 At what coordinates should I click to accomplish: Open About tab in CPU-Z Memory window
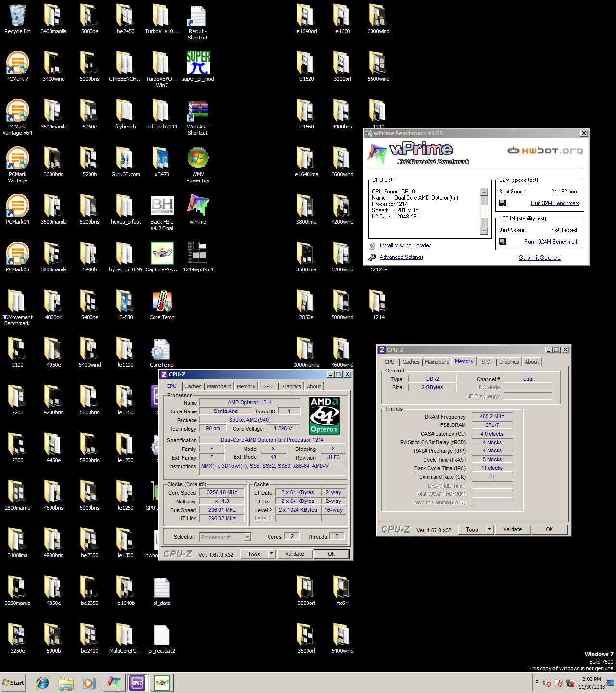[x=532, y=362]
